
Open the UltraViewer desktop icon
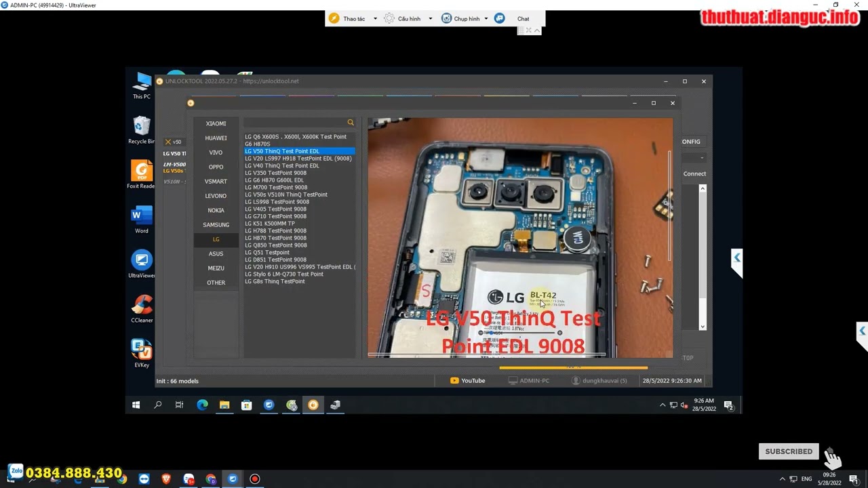[142, 264]
